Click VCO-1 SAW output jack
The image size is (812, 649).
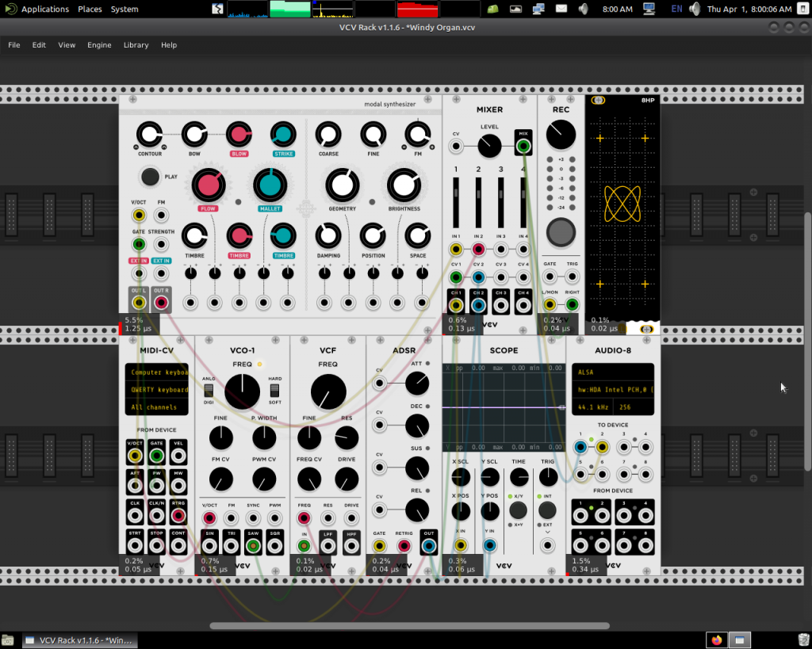(x=253, y=545)
